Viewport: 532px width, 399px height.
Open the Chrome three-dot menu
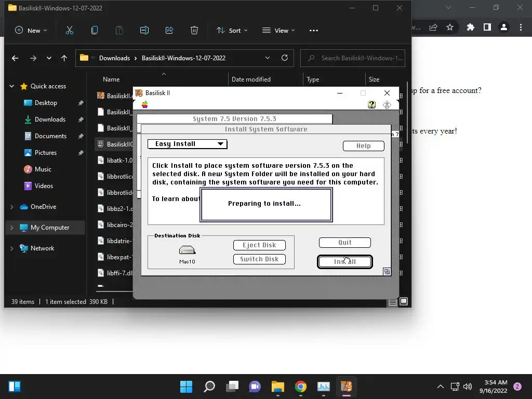521,27
